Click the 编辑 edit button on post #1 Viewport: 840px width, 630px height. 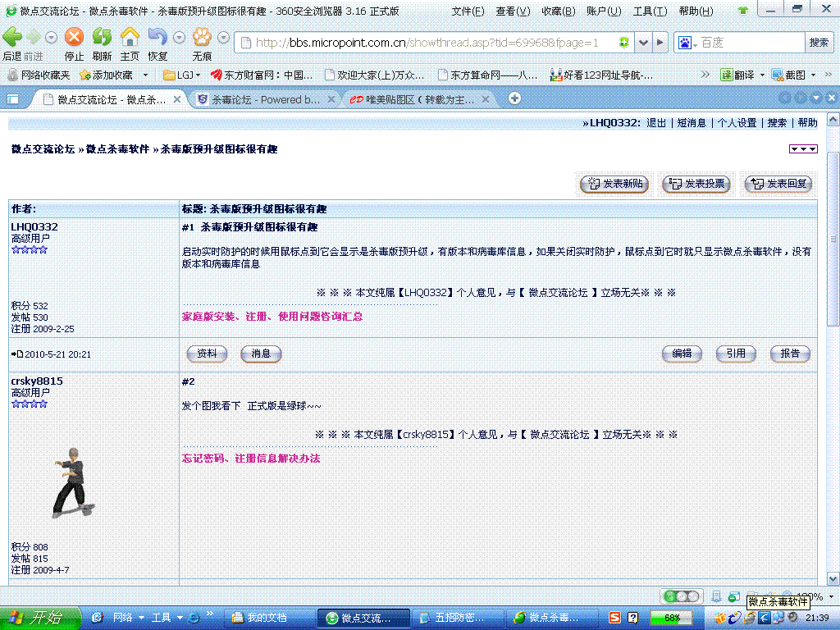(682, 354)
